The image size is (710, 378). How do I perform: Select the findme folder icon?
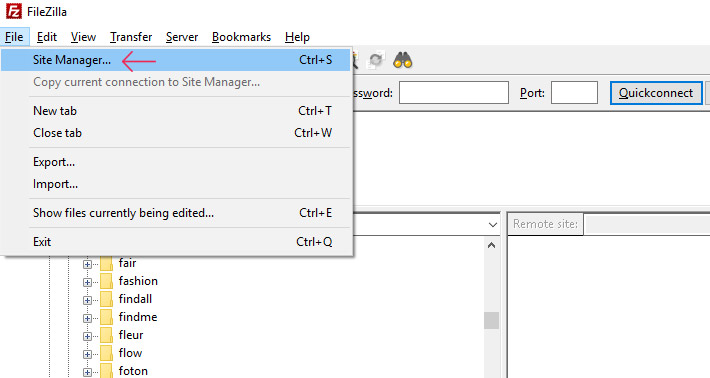point(106,317)
